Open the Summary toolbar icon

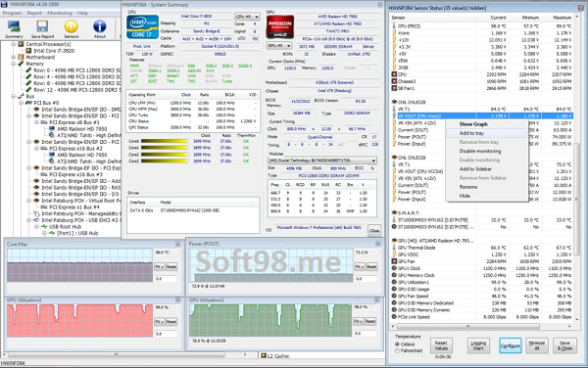14,28
